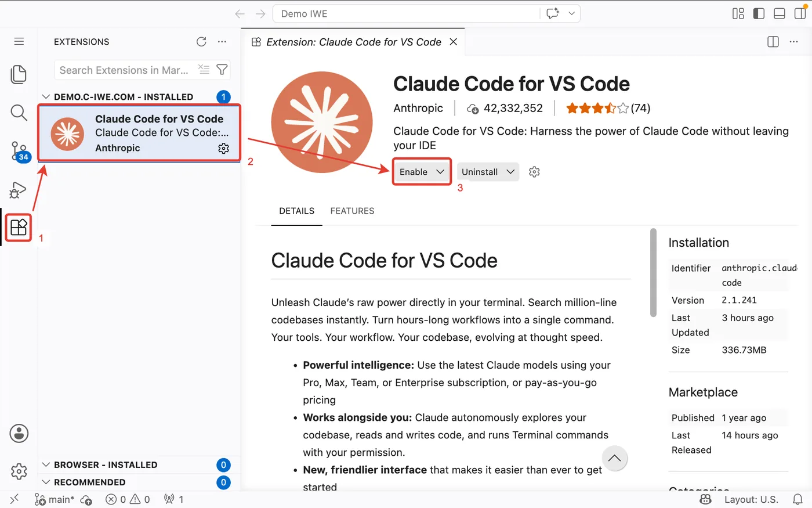The image size is (812, 508).
Task: Open the Explorer files view
Action: (19, 74)
